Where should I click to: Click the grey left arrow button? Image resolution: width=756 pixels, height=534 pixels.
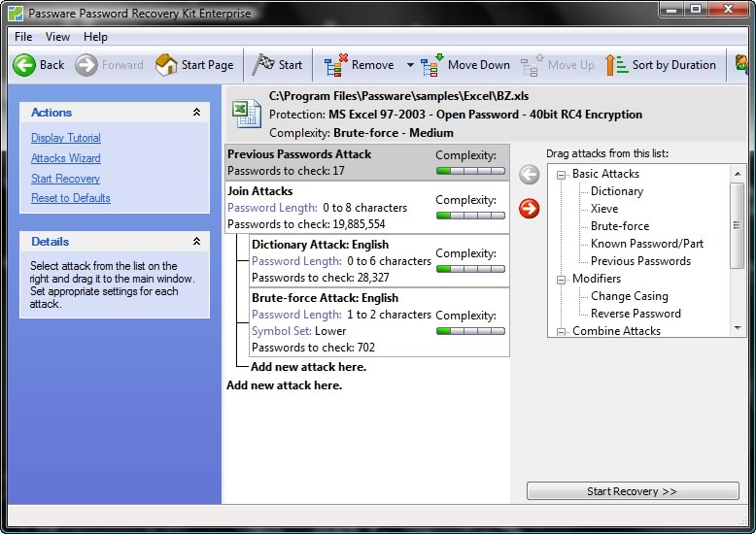(530, 175)
